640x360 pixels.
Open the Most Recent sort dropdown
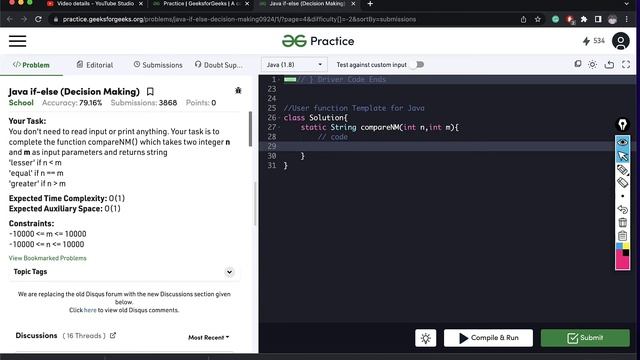click(x=209, y=338)
